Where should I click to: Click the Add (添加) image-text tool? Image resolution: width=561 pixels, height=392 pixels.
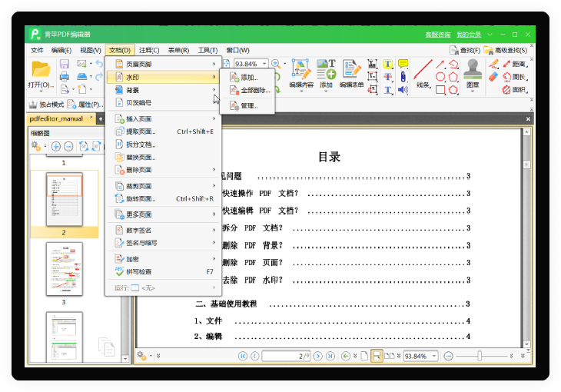point(326,74)
